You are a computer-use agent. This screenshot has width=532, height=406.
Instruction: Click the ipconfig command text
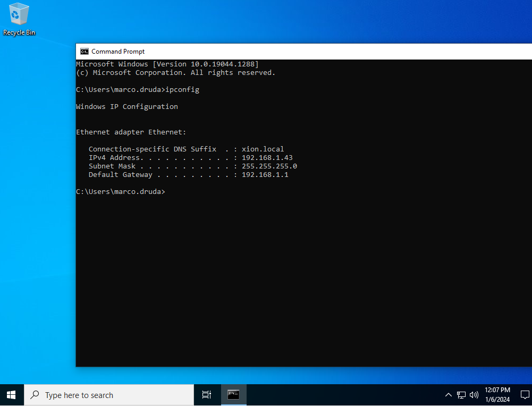click(x=182, y=90)
